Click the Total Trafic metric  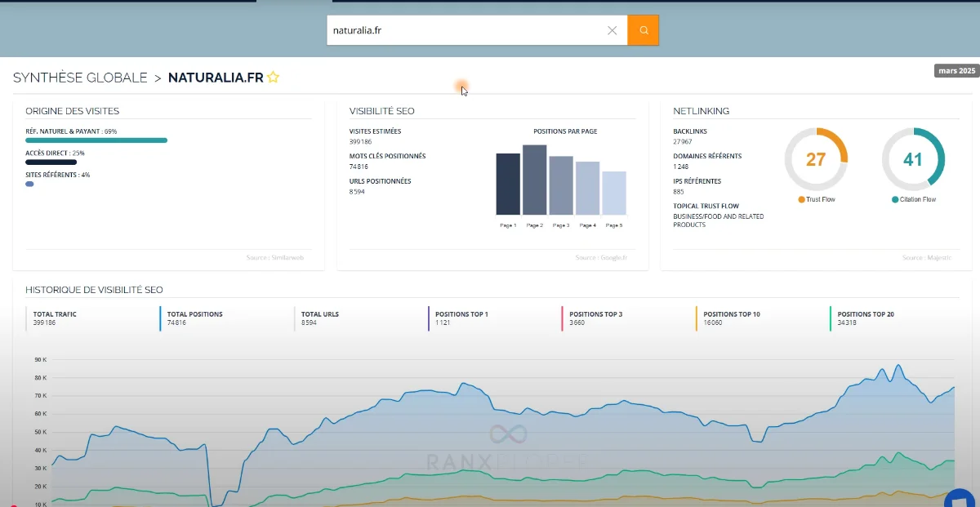click(x=56, y=318)
